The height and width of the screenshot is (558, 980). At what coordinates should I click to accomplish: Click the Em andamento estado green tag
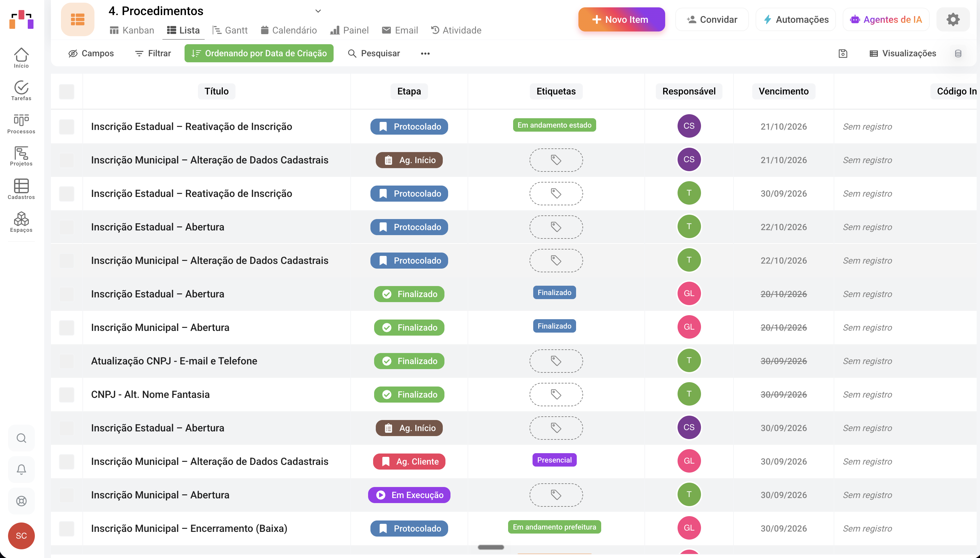click(x=554, y=125)
